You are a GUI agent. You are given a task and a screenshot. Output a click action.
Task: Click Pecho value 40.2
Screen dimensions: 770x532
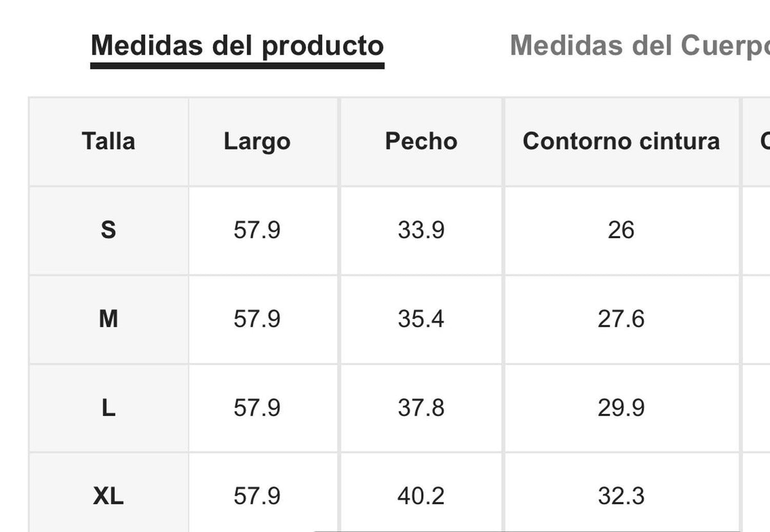421,496
